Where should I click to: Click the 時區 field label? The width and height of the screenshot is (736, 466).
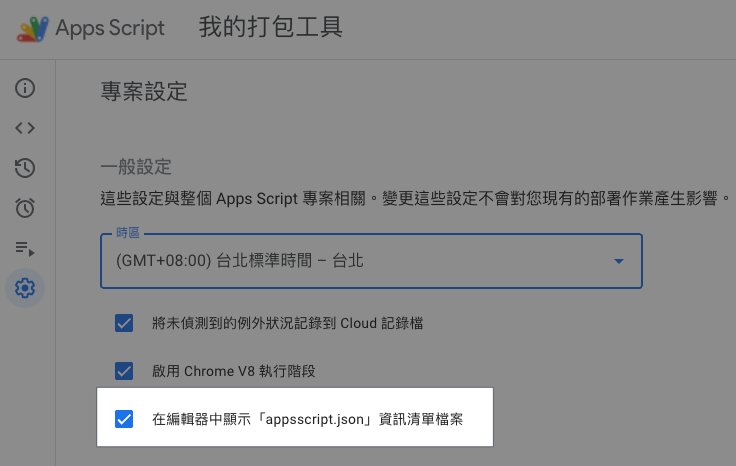[x=128, y=233]
